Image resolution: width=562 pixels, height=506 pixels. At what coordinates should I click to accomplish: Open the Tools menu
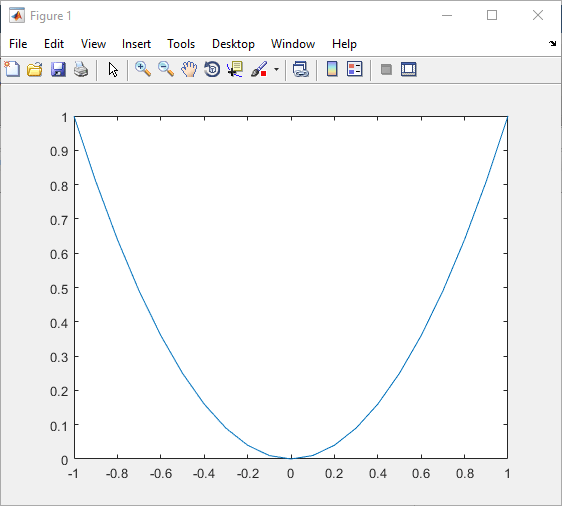click(x=181, y=44)
